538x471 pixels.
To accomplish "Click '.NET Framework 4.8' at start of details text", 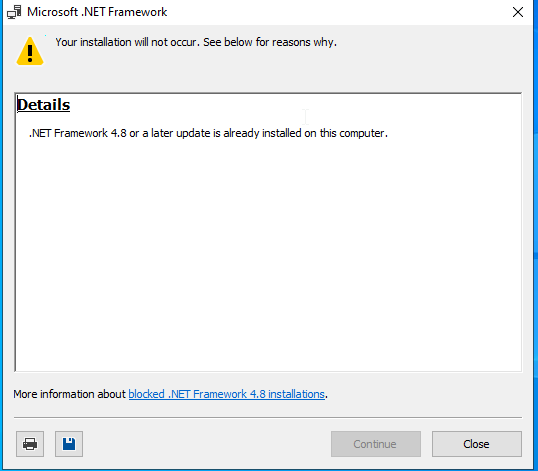I will coord(78,133).
